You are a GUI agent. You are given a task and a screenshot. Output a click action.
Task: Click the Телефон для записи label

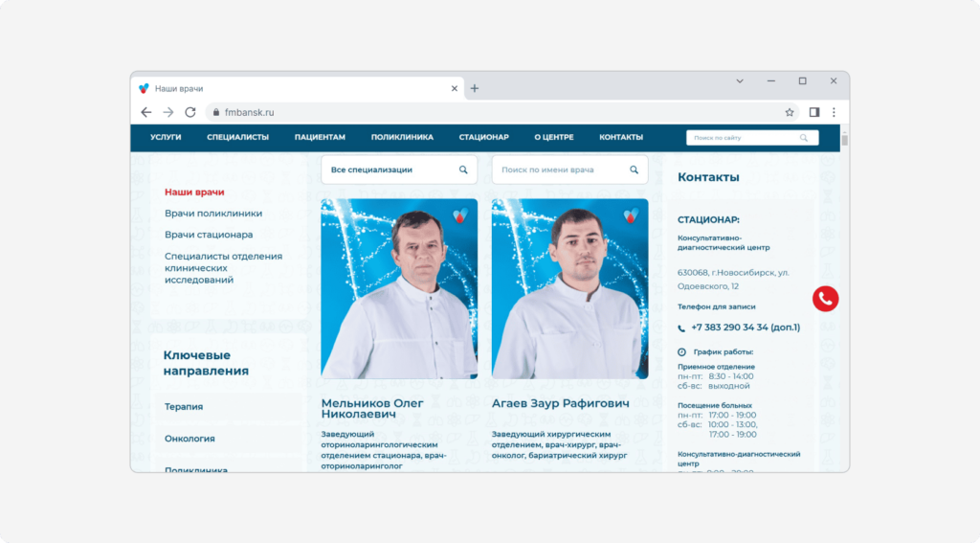point(716,306)
